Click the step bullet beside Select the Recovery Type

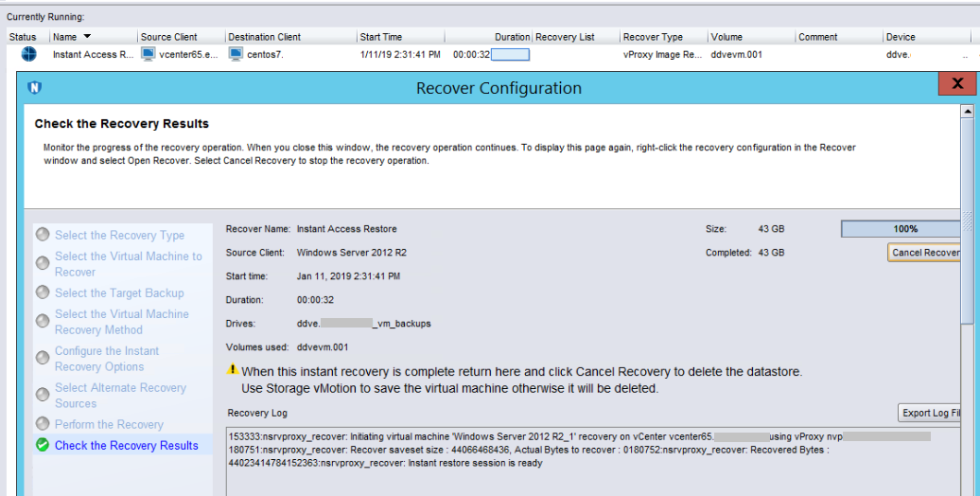coord(42,235)
